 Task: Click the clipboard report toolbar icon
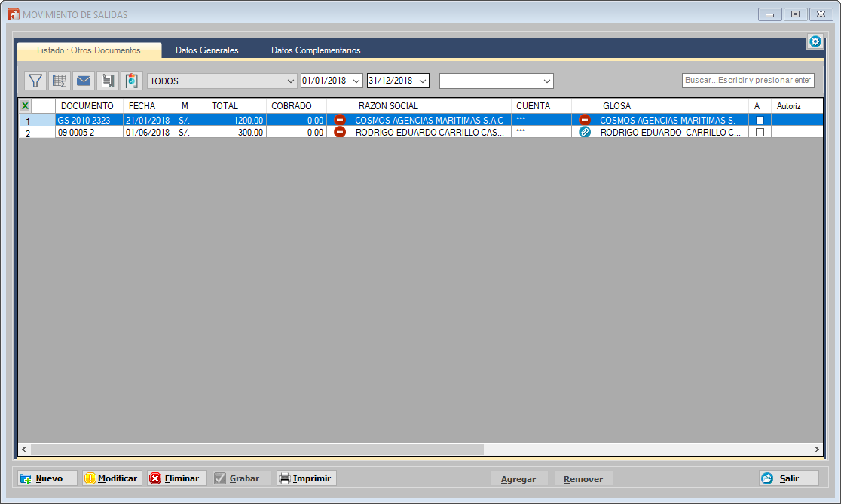click(132, 81)
